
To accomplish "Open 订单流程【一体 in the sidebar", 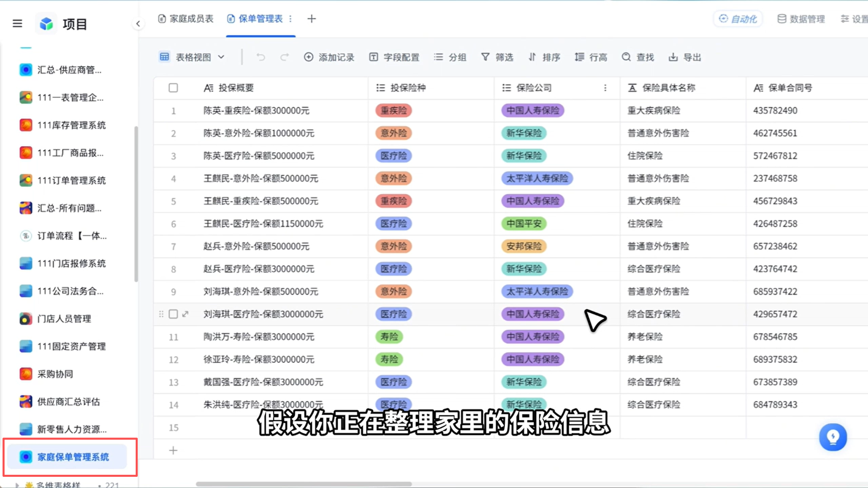I will click(63, 236).
